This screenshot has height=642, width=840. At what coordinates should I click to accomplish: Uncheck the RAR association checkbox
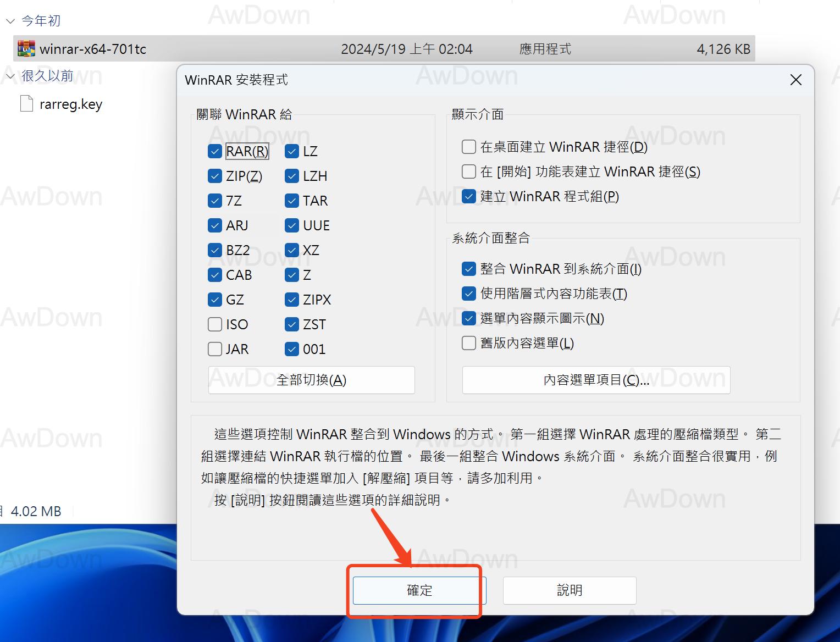[x=215, y=151]
